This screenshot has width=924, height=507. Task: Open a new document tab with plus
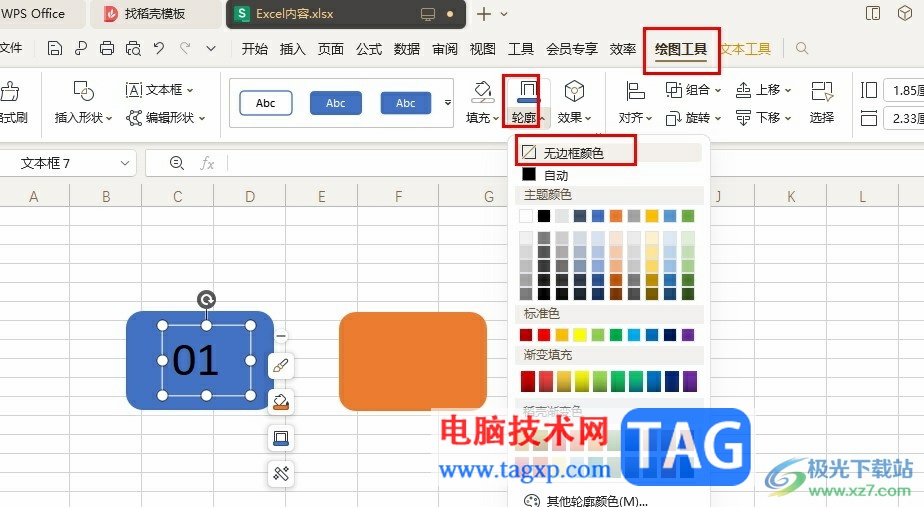point(483,14)
